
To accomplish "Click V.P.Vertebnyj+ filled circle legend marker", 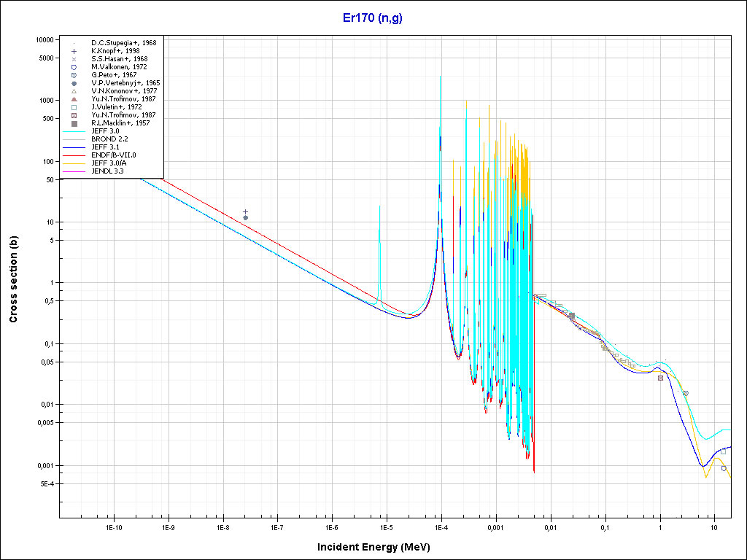I will (74, 83).
